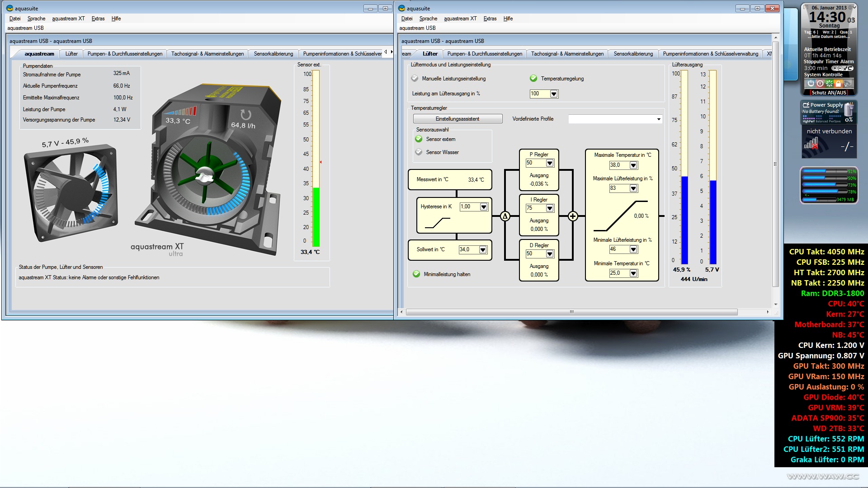Image resolution: width=868 pixels, height=488 pixels.
Task: Select Manuelle Leistungseinstellung mode
Action: tap(415, 79)
